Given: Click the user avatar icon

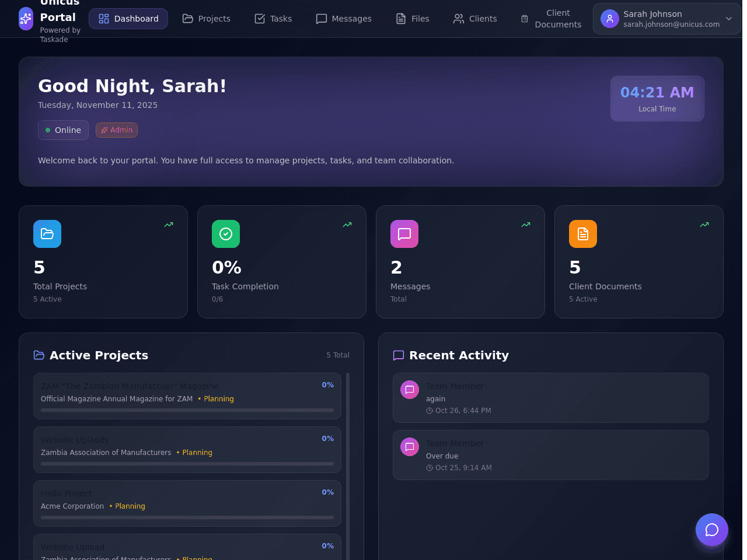Looking at the screenshot, I should (x=610, y=19).
